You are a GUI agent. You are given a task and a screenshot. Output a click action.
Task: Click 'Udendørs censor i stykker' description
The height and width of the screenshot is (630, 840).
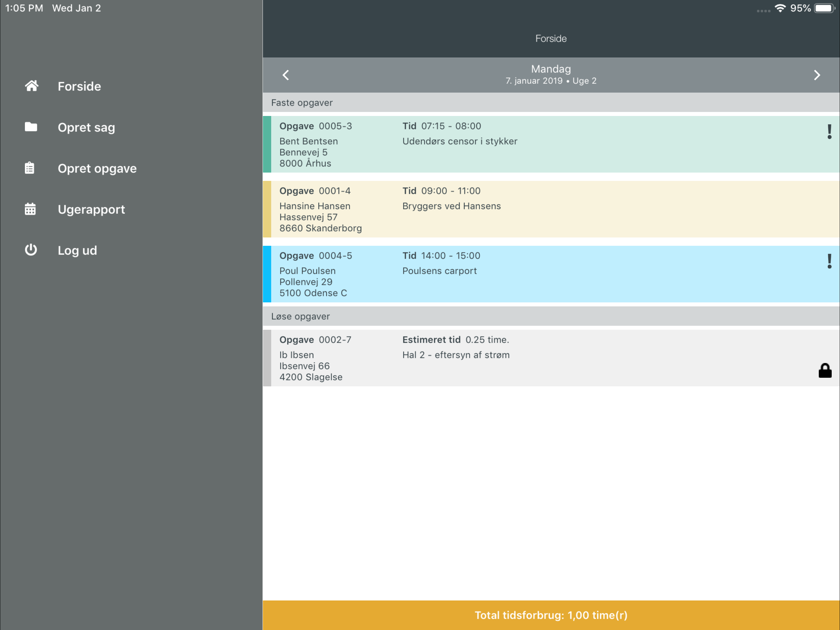(460, 141)
